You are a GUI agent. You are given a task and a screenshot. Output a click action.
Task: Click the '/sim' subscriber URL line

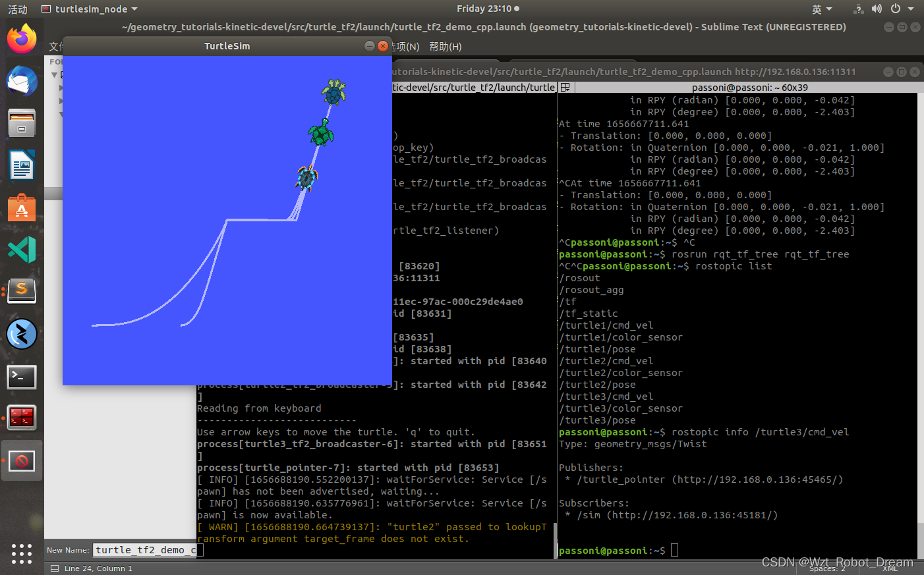point(671,515)
